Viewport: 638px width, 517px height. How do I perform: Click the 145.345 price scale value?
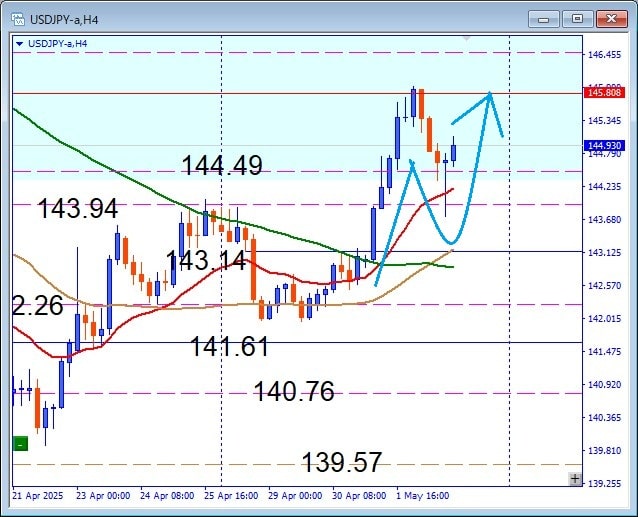click(x=605, y=120)
